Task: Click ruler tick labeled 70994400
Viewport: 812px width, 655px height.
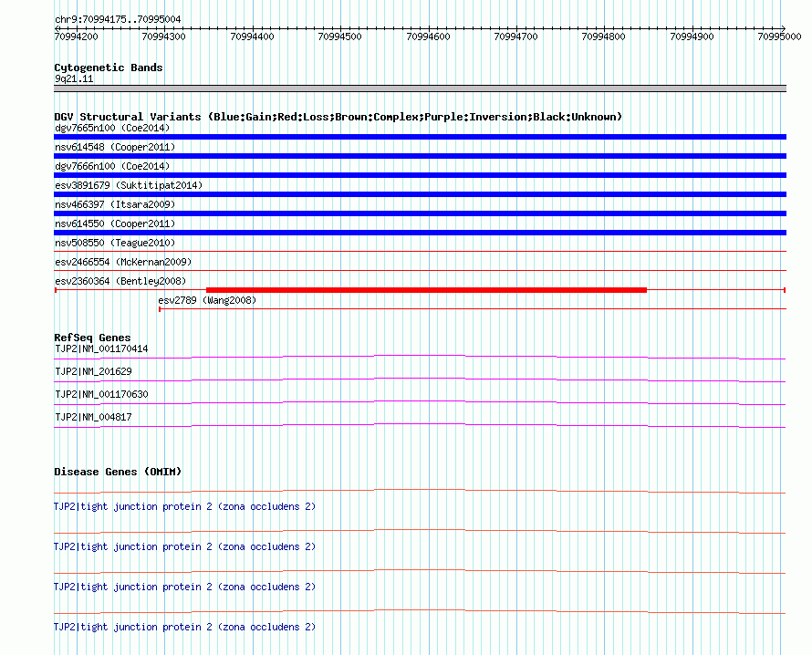Action: (252, 36)
